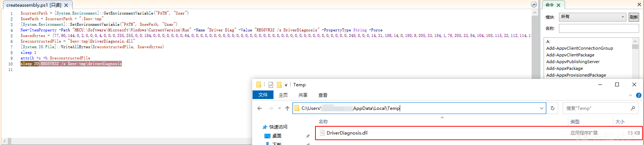Screen dimensions: 644x145
Task: Select Add-AppvPublishingServer in the command list
Action: point(573,62)
